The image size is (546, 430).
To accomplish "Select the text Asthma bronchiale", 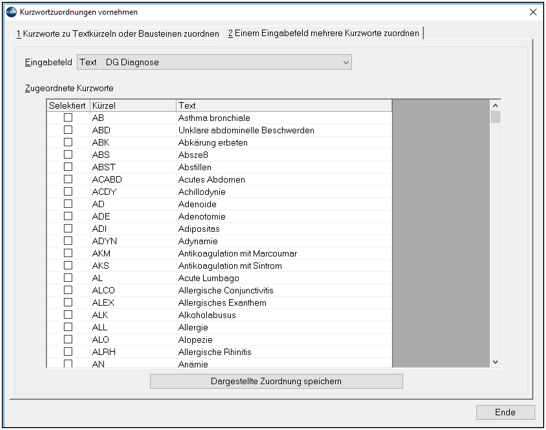I will [214, 118].
